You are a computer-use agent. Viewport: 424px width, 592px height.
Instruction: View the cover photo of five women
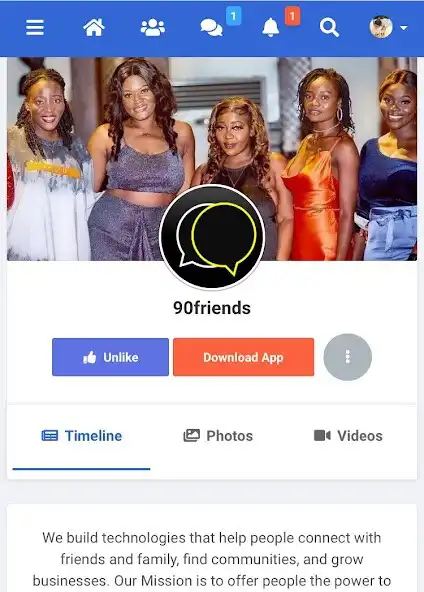pyautogui.click(x=212, y=159)
